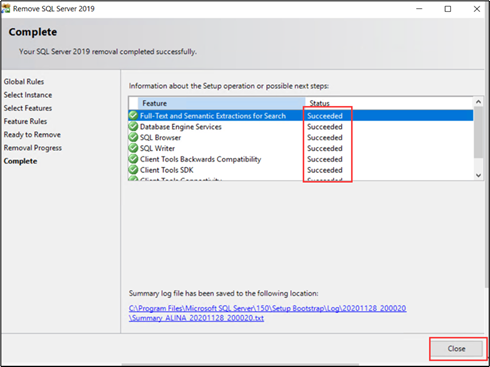Click green check icon beside SQL Browser
Image resolution: width=490 pixels, height=367 pixels.
(133, 137)
